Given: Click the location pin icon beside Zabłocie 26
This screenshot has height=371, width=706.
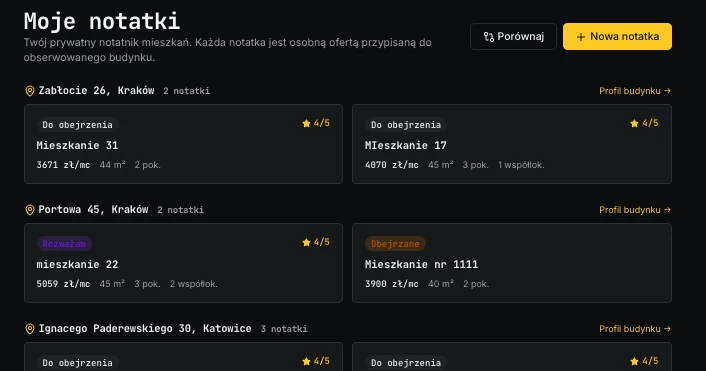Looking at the screenshot, I should (x=30, y=91).
